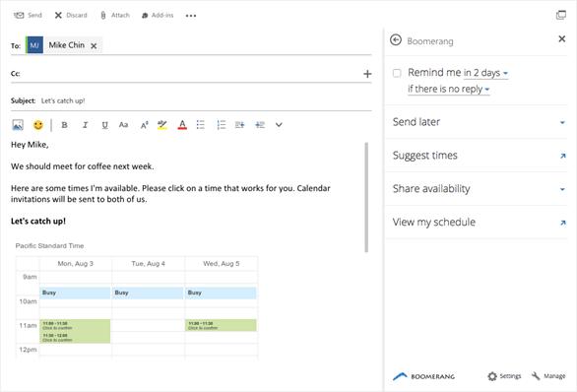Insert a bulleted list
The image size is (577, 392).
[x=201, y=125]
